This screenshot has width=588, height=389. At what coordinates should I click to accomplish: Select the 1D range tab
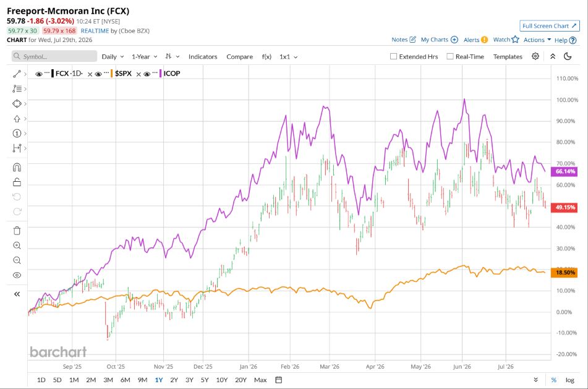coord(41,380)
